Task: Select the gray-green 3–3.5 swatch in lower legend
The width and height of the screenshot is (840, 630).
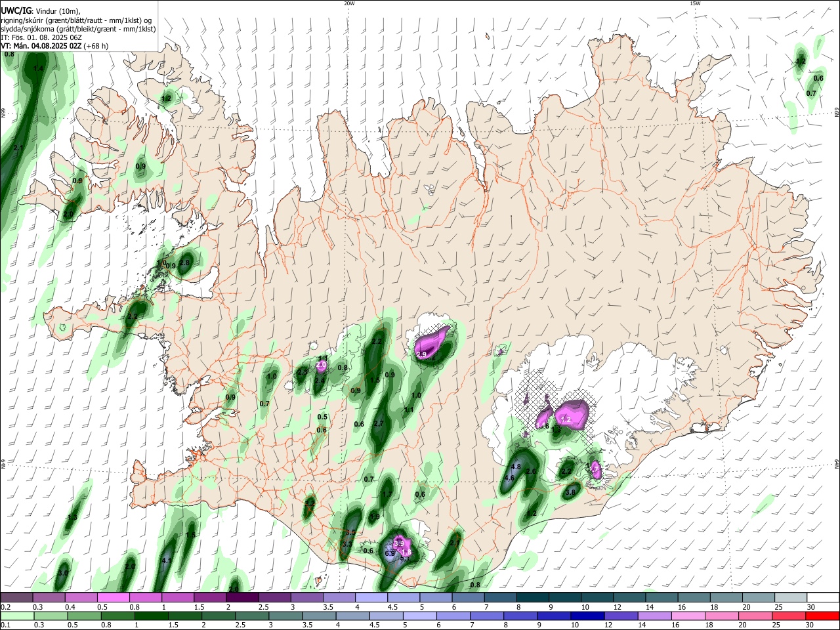Action: [x=285, y=616]
